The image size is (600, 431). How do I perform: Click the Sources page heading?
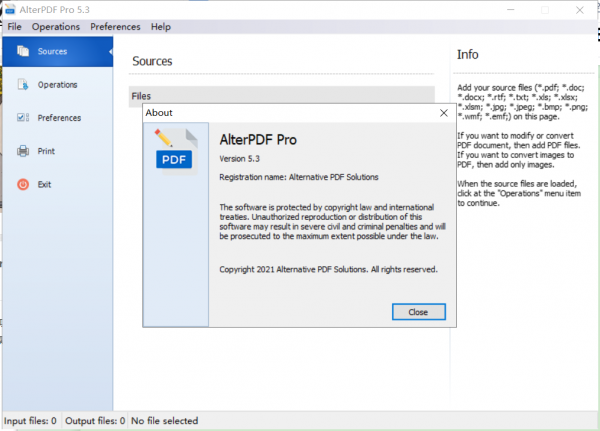click(x=152, y=61)
